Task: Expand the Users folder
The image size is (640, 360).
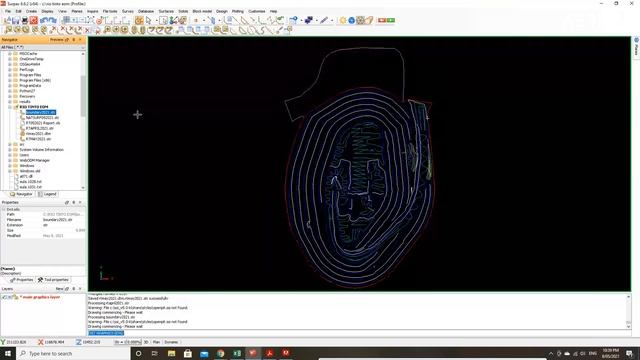Action: pos(10,155)
